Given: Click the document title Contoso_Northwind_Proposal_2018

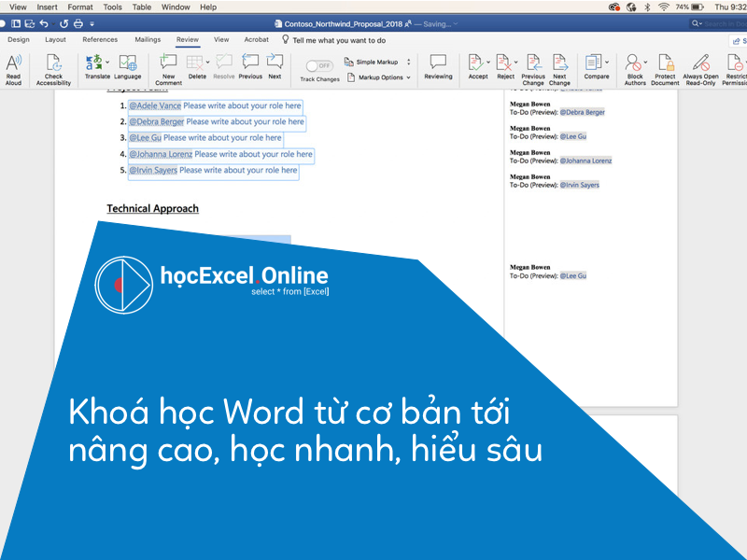Looking at the screenshot, I should 343,24.
